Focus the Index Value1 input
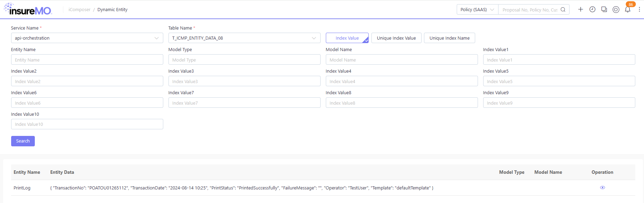This screenshot has height=203, width=644. tap(559, 59)
